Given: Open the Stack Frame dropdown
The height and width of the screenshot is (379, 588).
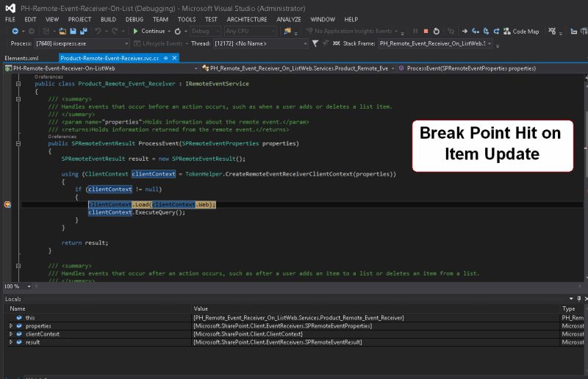Looking at the screenshot, I should tap(435, 44).
